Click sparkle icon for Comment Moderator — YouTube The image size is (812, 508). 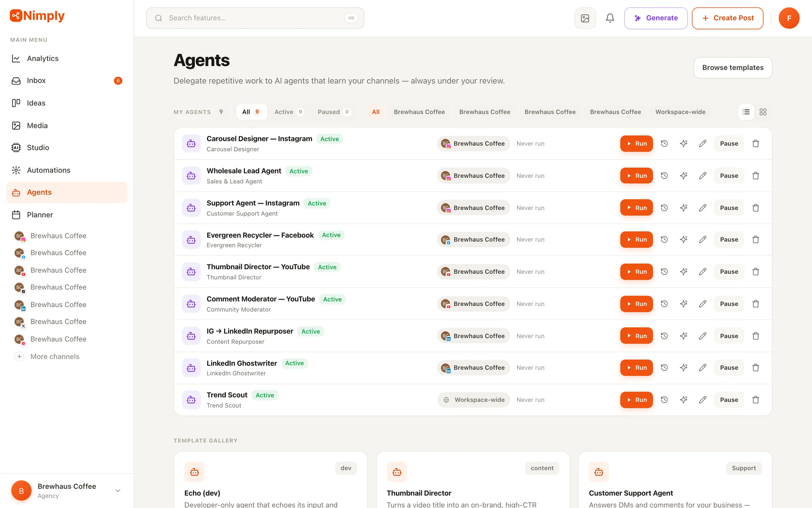pos(683,304)
